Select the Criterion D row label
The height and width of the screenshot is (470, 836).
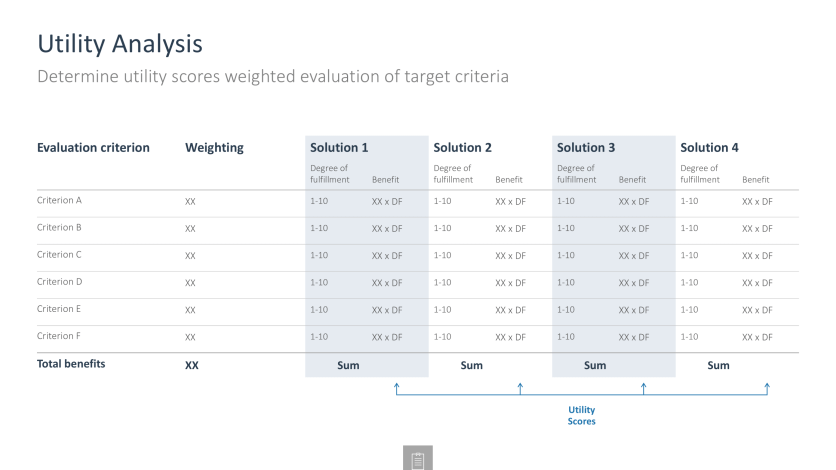60,282
